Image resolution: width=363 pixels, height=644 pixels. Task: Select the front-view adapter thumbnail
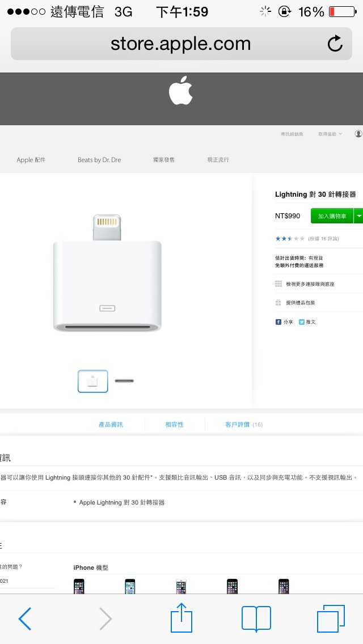coord(93,381)
